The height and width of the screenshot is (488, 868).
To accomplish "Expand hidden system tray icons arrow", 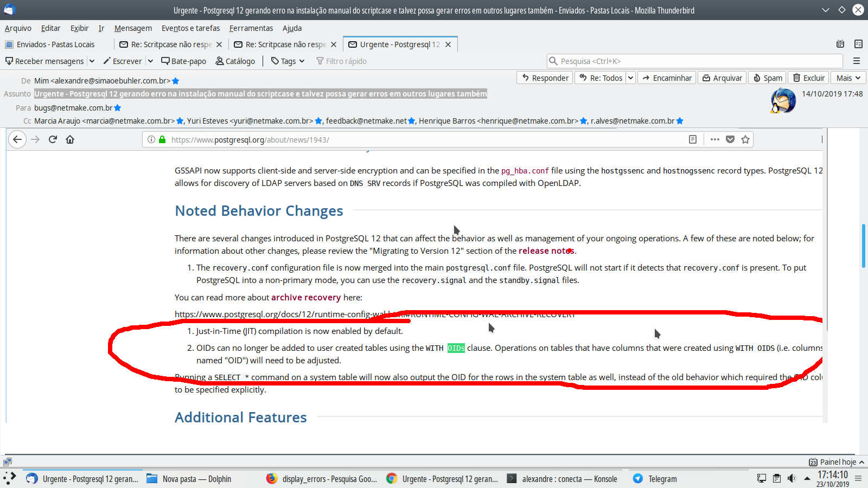I will click(x=807, y=478).
